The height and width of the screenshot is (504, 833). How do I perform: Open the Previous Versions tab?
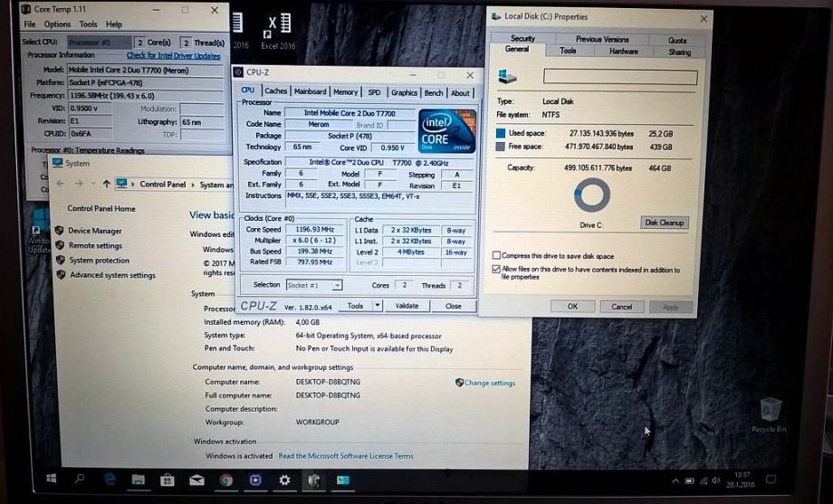[602, 39]
